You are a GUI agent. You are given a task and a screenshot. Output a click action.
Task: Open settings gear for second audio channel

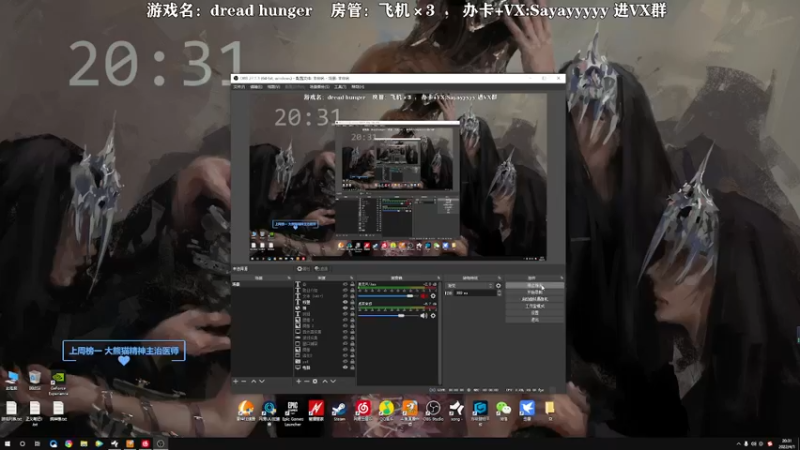(433, 316)
